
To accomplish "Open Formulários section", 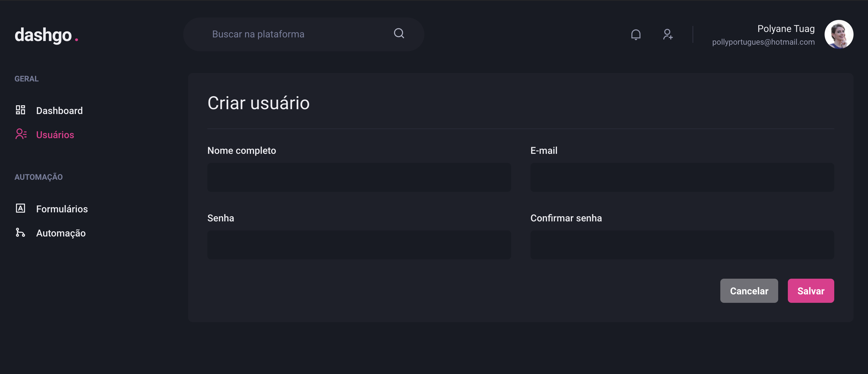I will tap(62, 209).
